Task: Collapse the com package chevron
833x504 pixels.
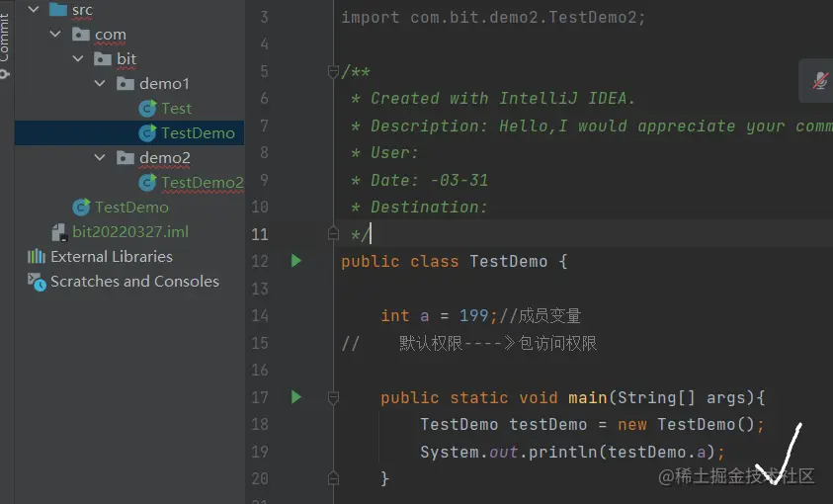Action: [55, 34]
